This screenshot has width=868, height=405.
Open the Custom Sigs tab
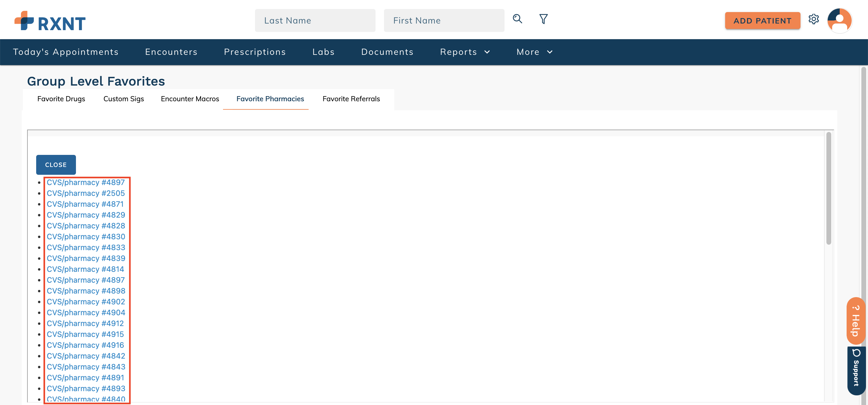pyautogui.click(x=123, y=99)
